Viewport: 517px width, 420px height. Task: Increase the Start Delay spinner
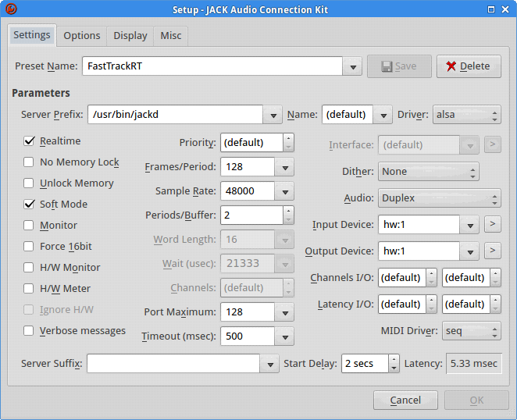coord(394,359)
